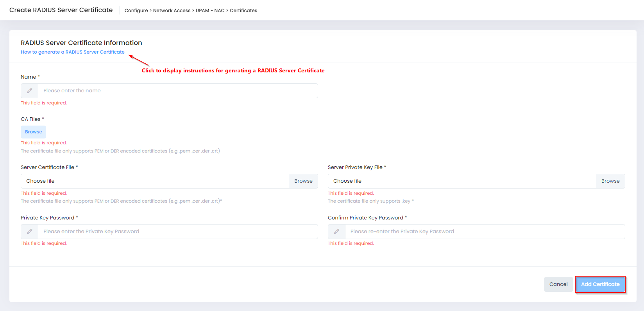Cancel the certificate creation
This screenshot has width=644, height=311.
coord(558,284)
